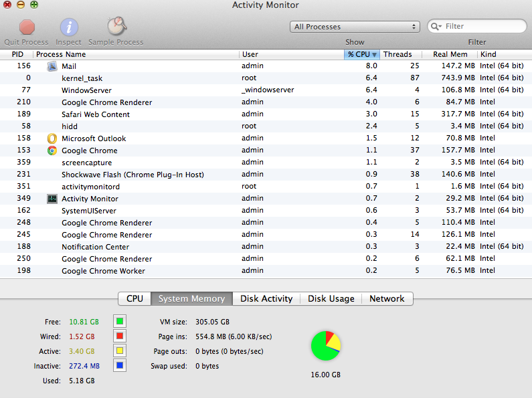Click the Google Chrome app icon
532x398 pixels.
click(x=52, y=151)
